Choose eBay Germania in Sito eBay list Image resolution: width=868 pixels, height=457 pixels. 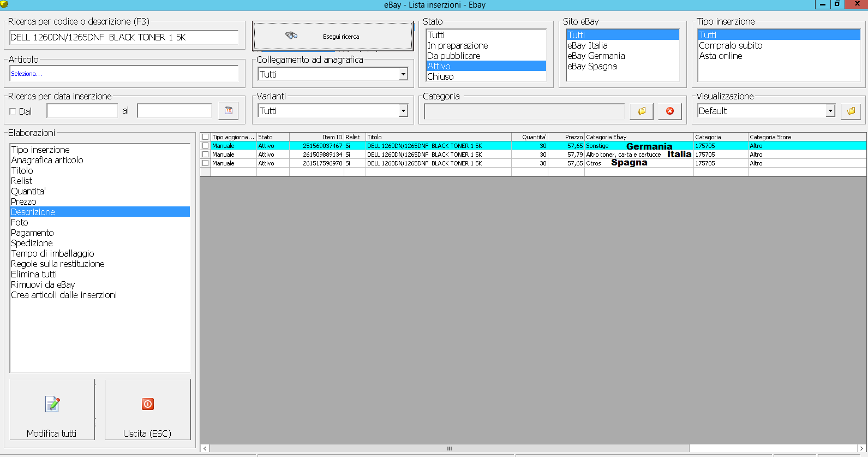pyautogui.click(x=623, y=56)
